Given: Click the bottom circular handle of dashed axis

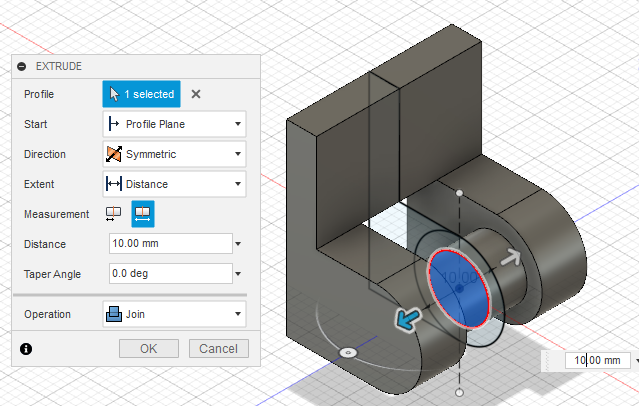Looking at the screenshot, I should [x=459, y=393].
